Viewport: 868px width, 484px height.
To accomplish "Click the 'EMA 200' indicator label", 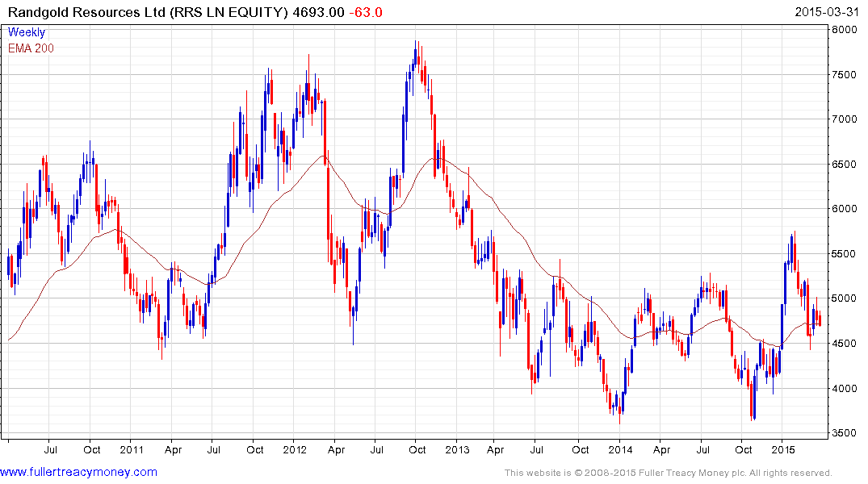I will [31, 48].
